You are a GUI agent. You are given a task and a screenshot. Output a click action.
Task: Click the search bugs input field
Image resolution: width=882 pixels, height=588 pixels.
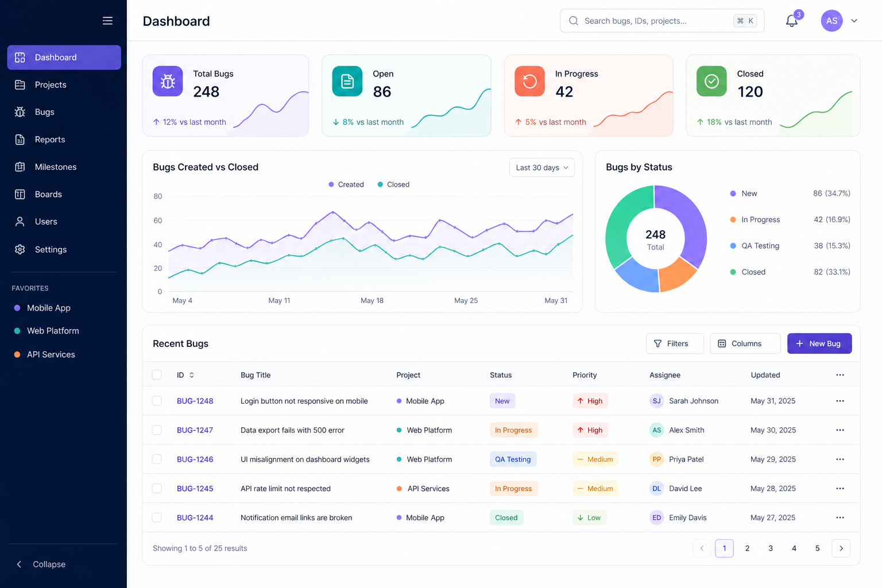point(662,21)
